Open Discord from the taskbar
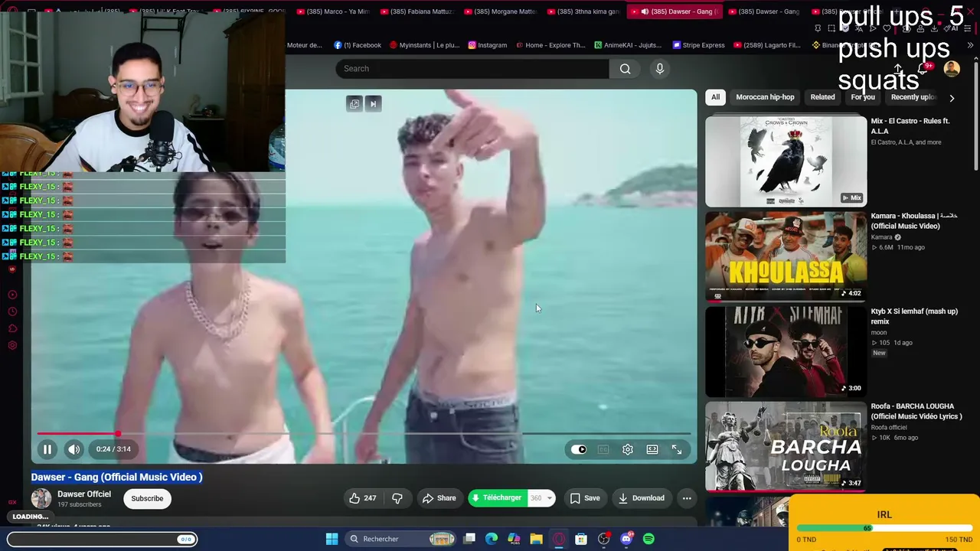The width and height of the screenshot is (980, 551). pos(626,539)
